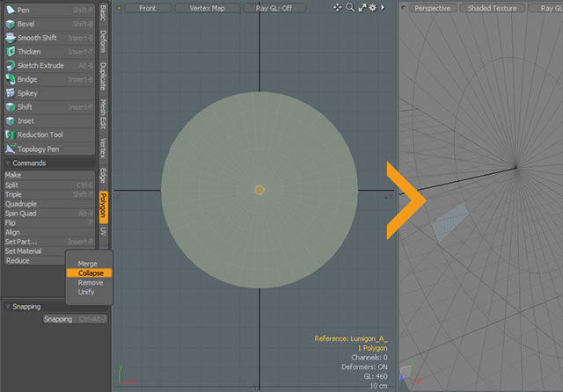Select the Bevel tool icon
Viewport: 563px width, 392px height.
[x=11, y=24]
